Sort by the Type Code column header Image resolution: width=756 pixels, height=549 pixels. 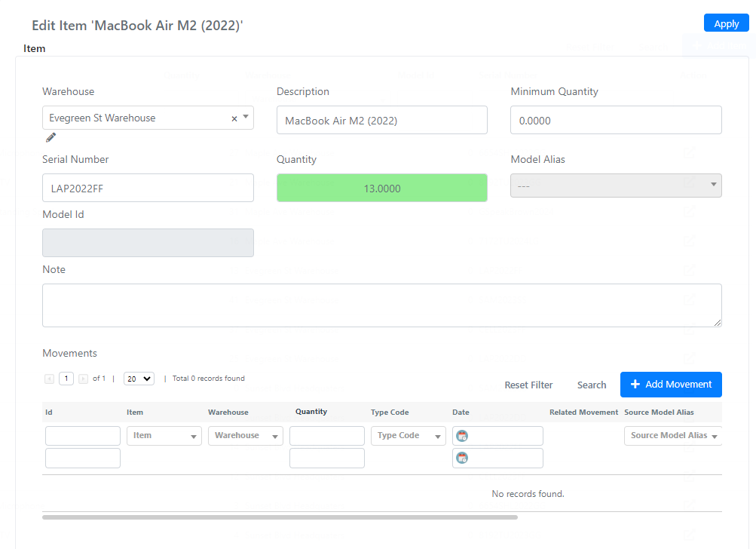[390, 413]
